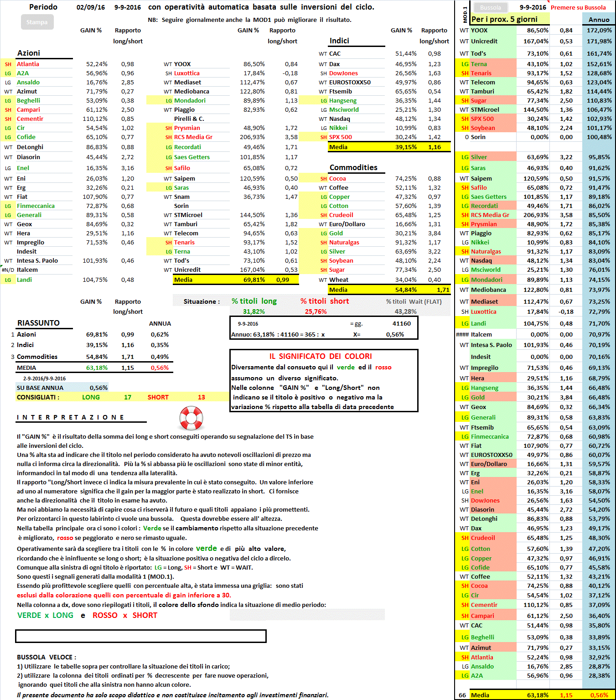Click Premere su Bussola red text
616x700 pixels.
click(x=578, y=7)
